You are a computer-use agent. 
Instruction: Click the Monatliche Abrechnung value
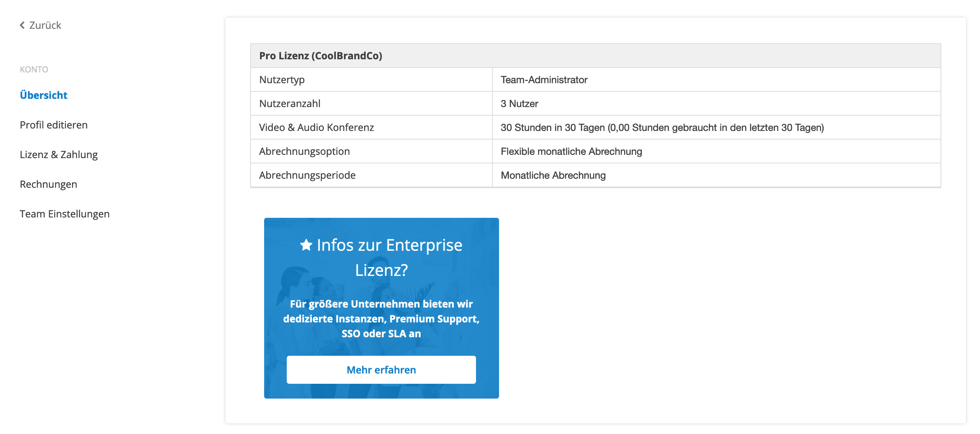[x=553, y=175]
